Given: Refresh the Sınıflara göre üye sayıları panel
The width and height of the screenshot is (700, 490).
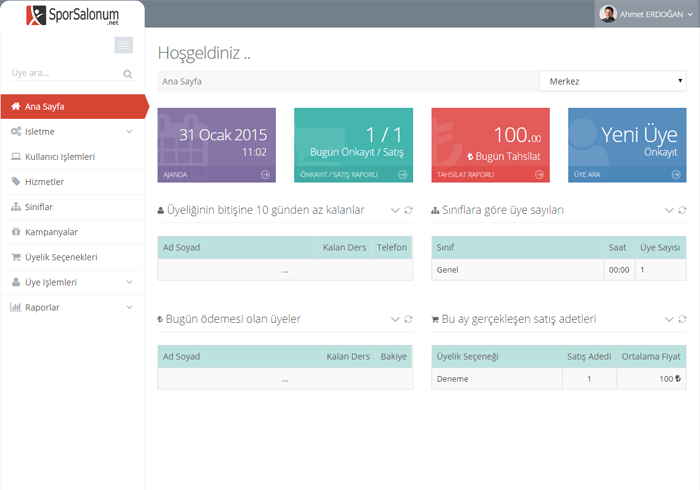Looking at the screenshot, I should coord(682,210).
